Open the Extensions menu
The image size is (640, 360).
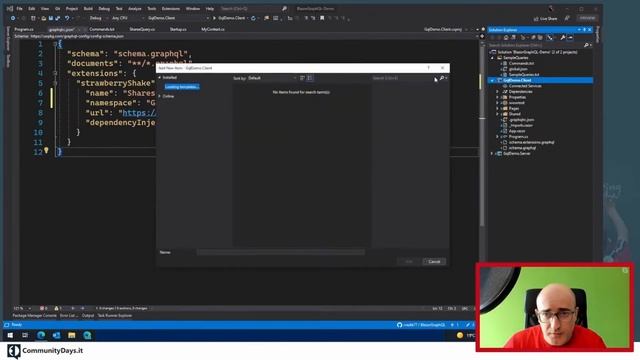[x=171, y=9]
